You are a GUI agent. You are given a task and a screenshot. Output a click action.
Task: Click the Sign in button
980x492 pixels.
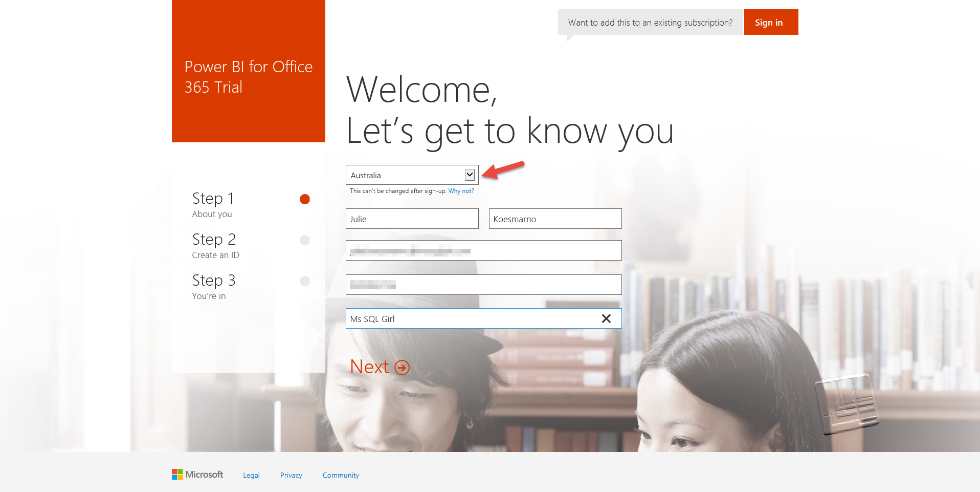point(771,22)
